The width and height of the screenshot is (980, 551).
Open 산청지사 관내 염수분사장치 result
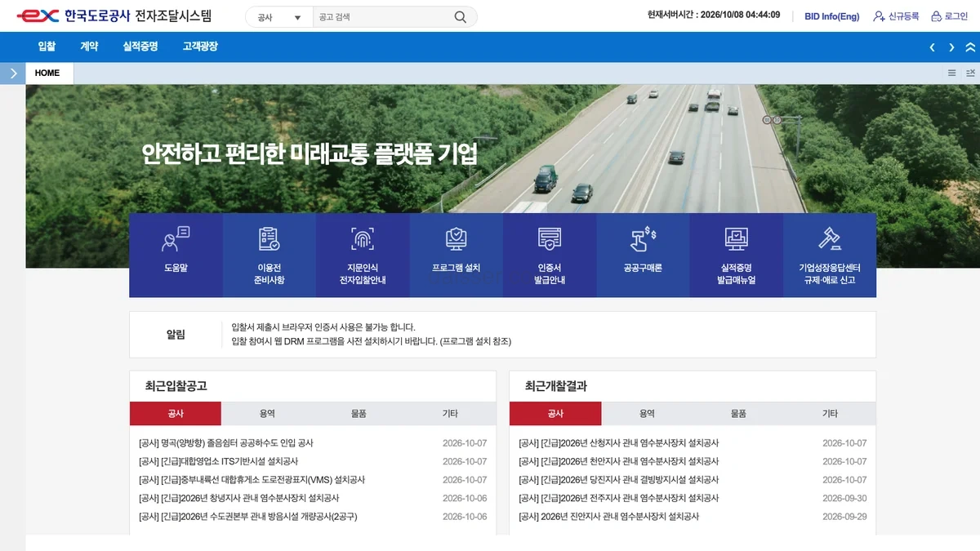619,443
